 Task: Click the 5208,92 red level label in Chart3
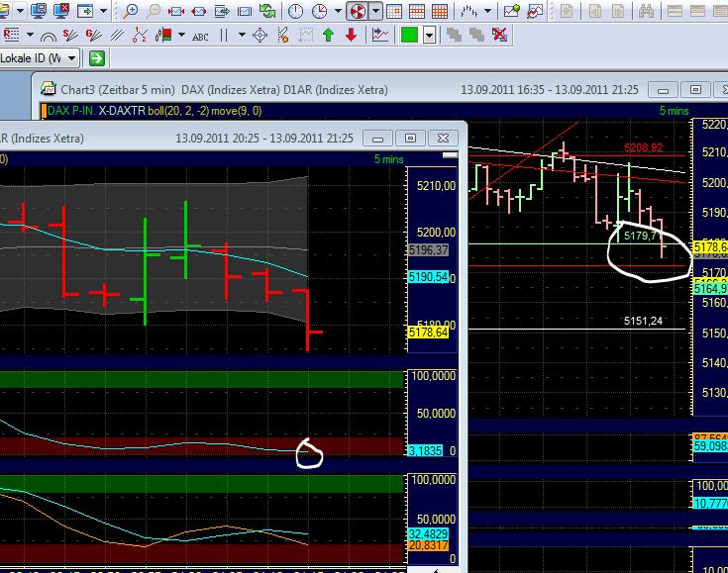644,148
